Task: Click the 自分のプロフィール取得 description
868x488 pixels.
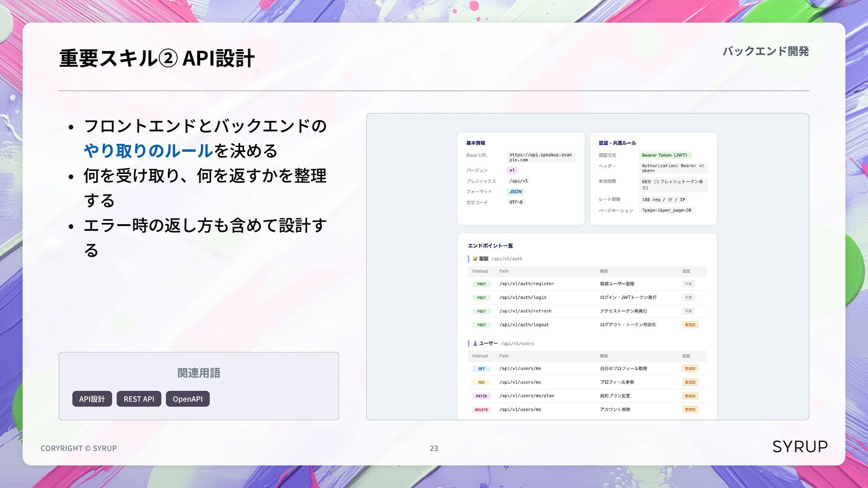Action: click(623, 368)
